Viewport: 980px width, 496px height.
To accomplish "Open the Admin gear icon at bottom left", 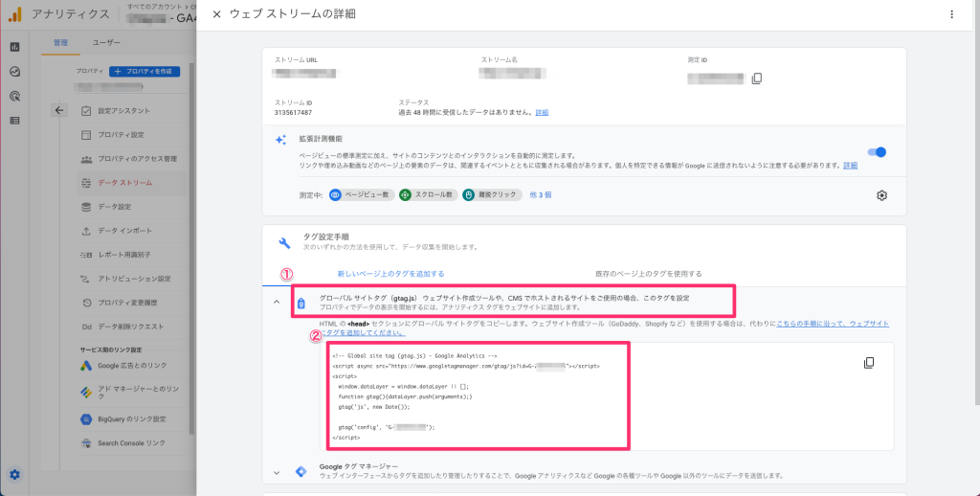I will pyautogui.click(x=14, y=475).
